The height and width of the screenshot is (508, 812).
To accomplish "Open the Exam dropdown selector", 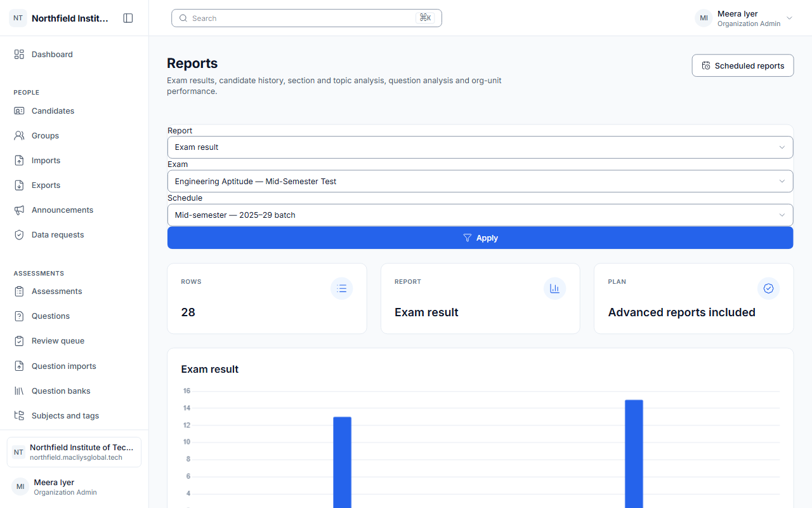I will tap(480, 181).
